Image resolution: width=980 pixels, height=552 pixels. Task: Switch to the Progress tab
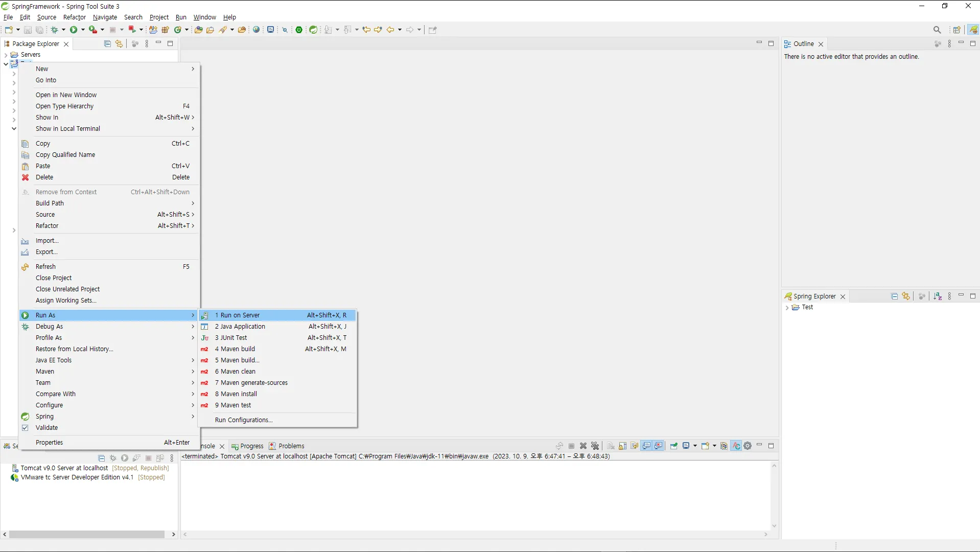tap(247, 446)
